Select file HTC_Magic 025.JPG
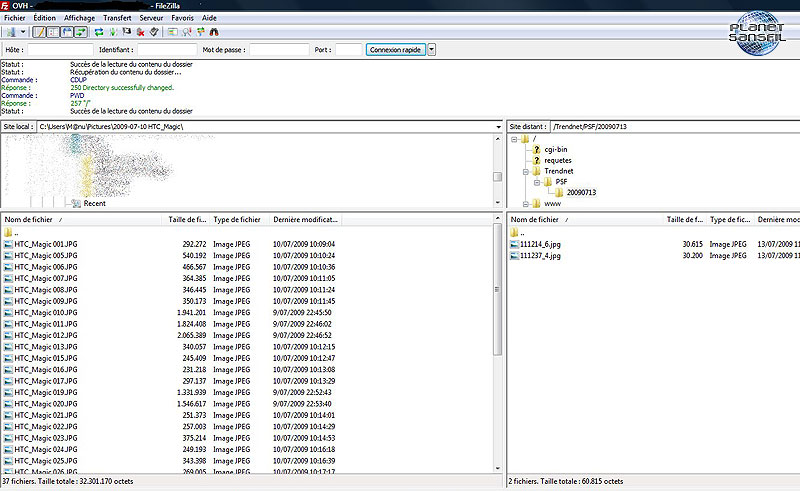 click(x=46, y=461)
